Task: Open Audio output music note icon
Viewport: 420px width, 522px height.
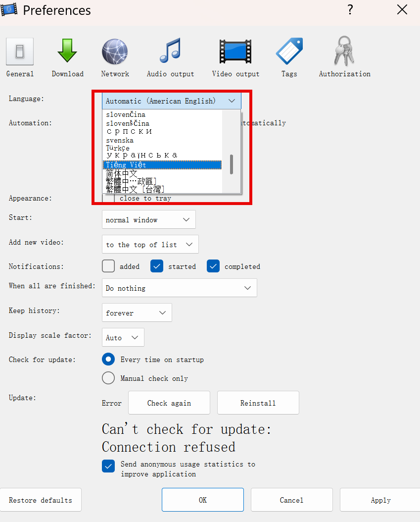Action: point(170,52)
